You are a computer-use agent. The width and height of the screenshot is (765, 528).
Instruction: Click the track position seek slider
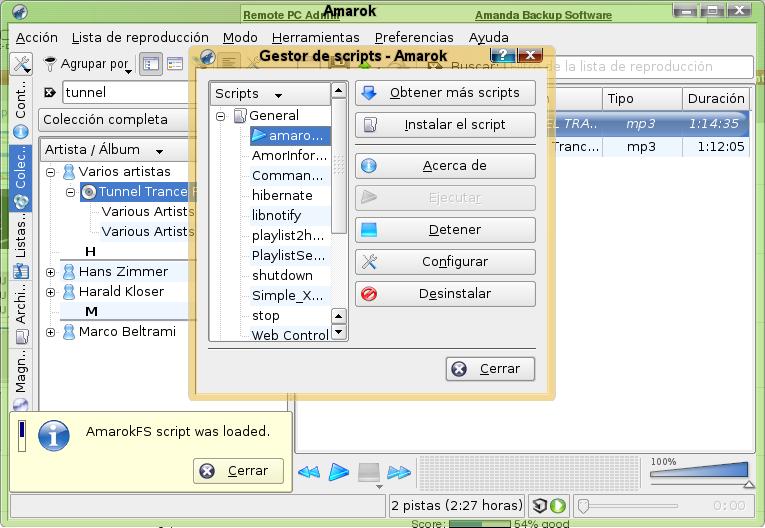629,506
